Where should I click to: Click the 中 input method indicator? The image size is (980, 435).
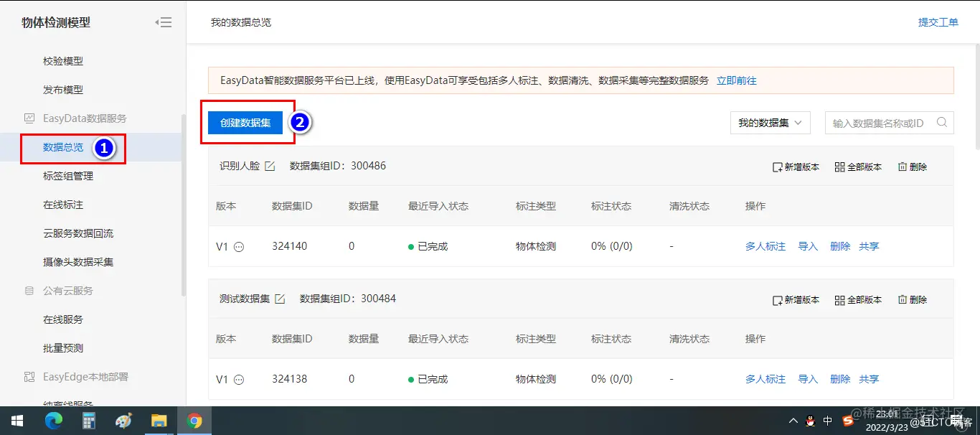pos(828,421)
